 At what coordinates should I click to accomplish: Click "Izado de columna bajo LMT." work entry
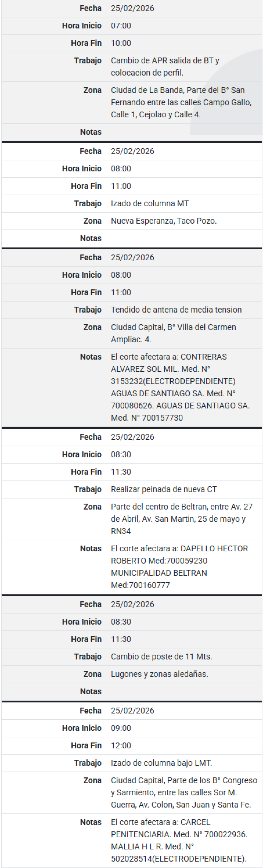coord(161,763)
